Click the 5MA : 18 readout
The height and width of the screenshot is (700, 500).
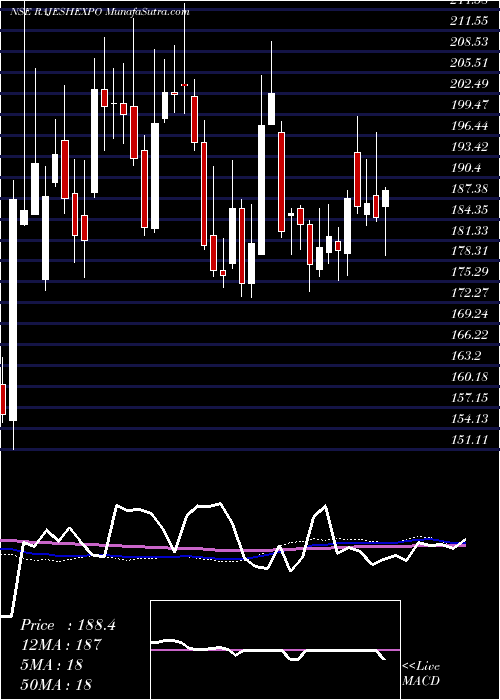(51, 664)
